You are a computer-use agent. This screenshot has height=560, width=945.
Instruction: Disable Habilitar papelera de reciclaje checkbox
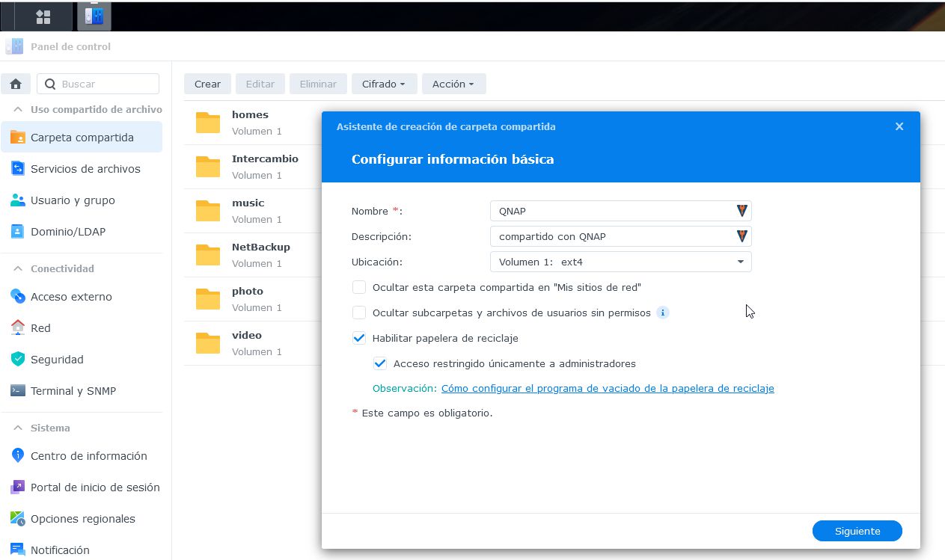tap(359, 338)
